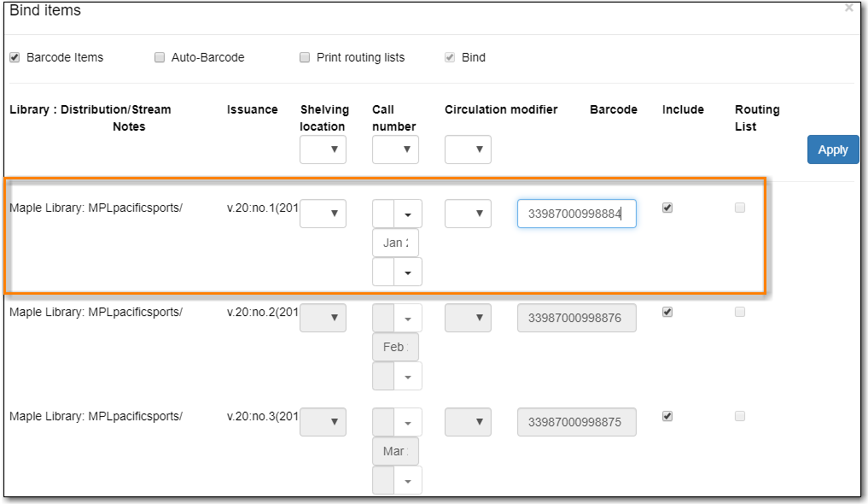Expand call number prefix dropdown for v.20:no.1
Viewport: 868px width, 504px height.
(x=408, y=214)
